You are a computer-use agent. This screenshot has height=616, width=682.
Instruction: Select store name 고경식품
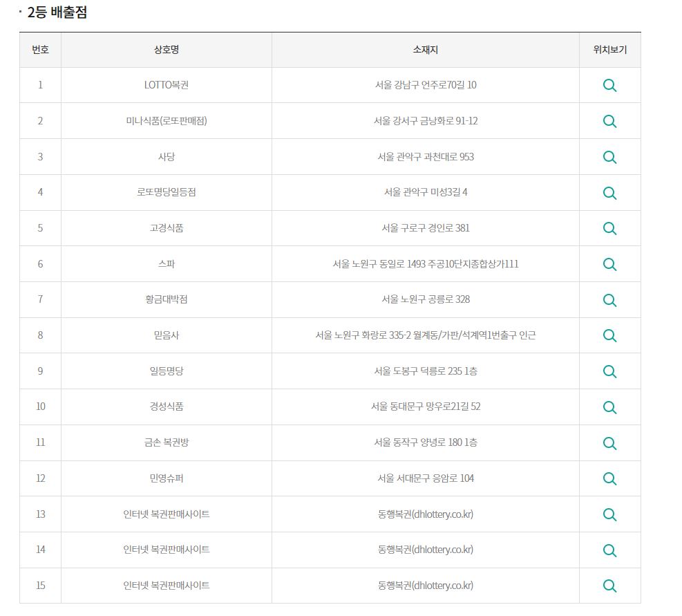[167, 227]
